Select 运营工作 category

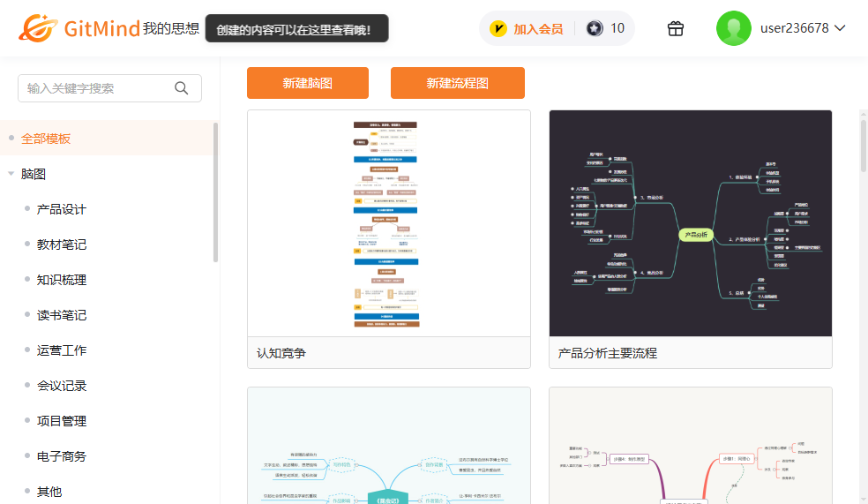[x=62, y=350]
